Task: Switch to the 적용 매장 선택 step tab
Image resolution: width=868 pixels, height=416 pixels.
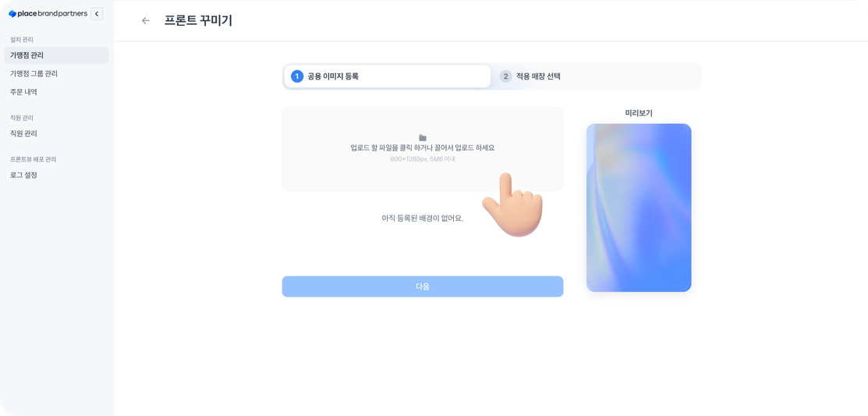Action: tap(596, 76)
